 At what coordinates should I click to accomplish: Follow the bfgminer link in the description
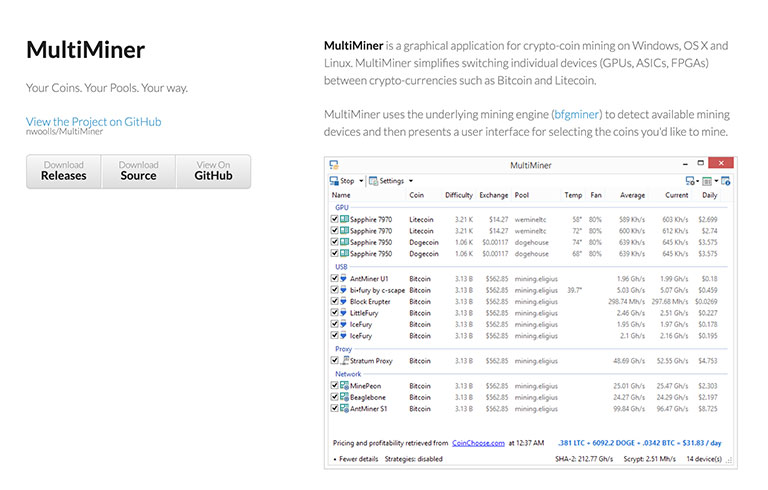coord(576,114)
